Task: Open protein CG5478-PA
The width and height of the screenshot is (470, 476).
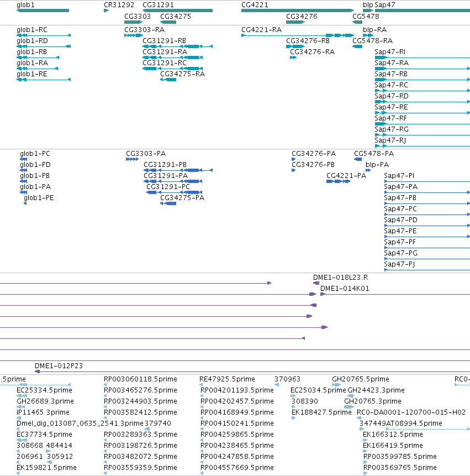Action: click(x=374, y=154)
